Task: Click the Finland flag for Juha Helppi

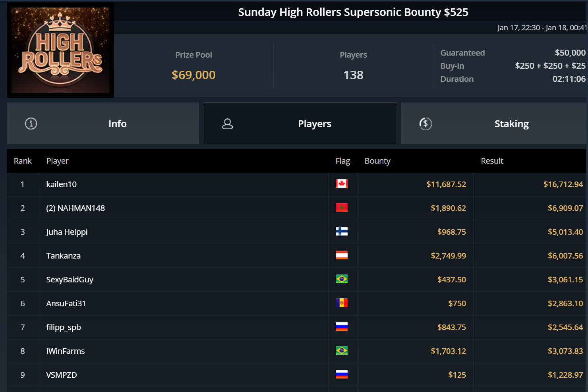Action: click(x=341, y=231)
